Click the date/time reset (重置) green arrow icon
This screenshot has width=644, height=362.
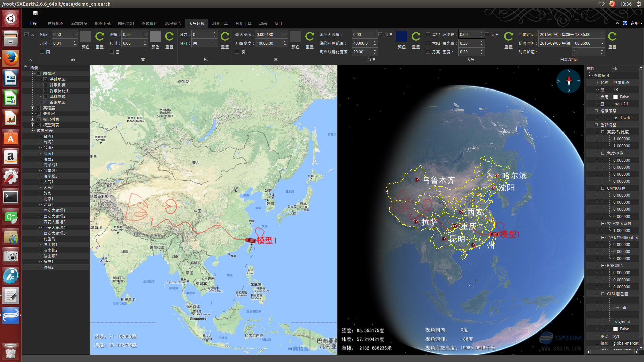[612, 36]
